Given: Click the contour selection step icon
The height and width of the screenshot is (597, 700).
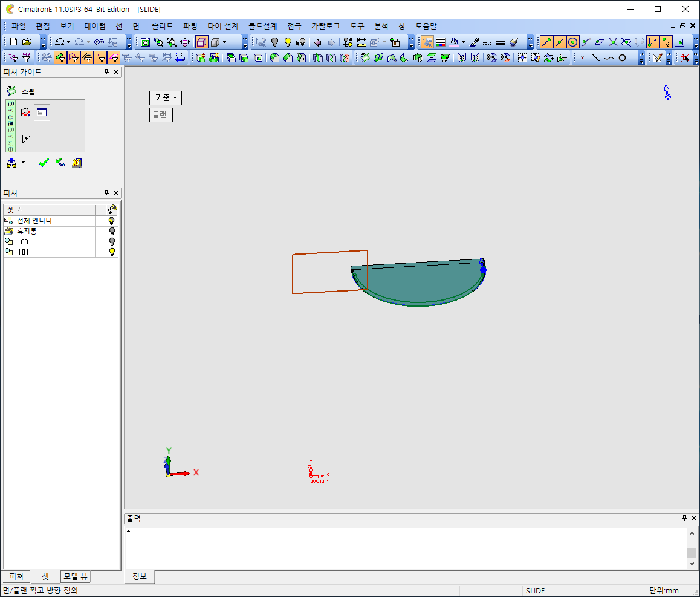Looking at the screenshot, I should 25,113.
